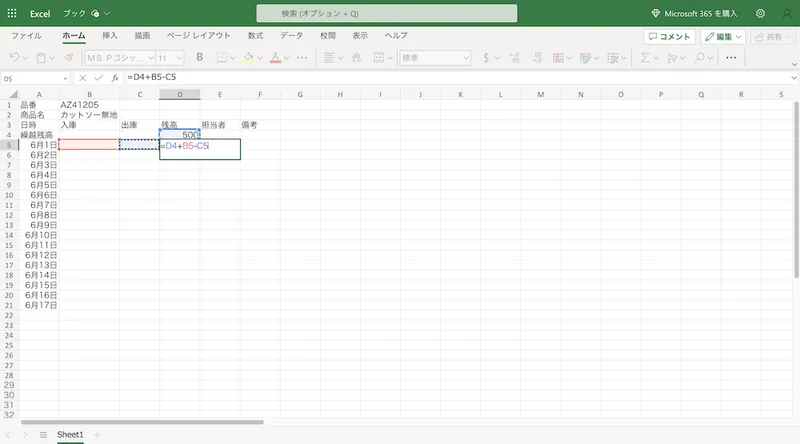Switch to the データ tab
The width and height of the screenshot is (800, 444).
[291, 36]
